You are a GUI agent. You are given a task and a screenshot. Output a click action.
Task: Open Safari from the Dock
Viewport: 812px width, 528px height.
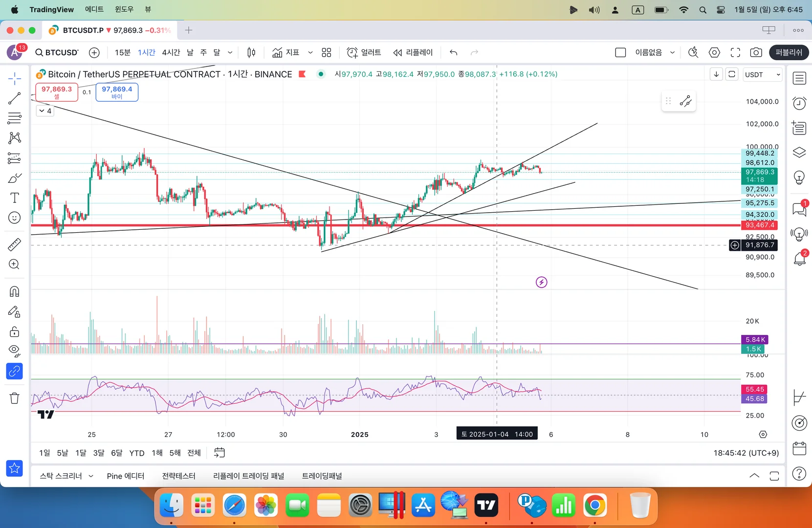coord(235,505)
